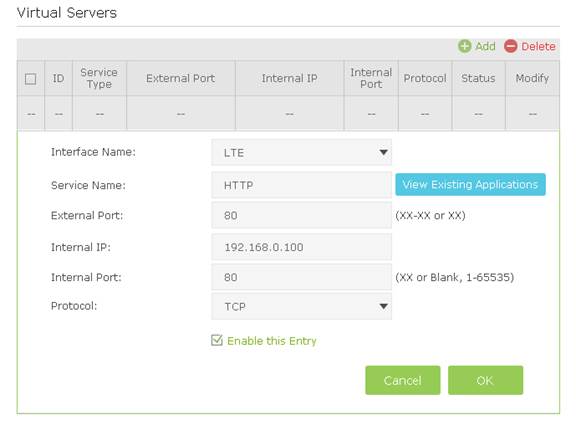Open the Interface Name dropdown showing LTE
This screenshot has width=576, height=425.
pyautogui.click(x=301, y=152)
